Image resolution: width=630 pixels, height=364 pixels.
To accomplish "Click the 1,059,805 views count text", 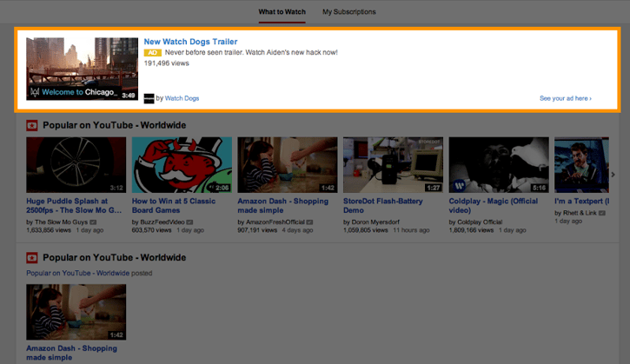I will [365, 230].
